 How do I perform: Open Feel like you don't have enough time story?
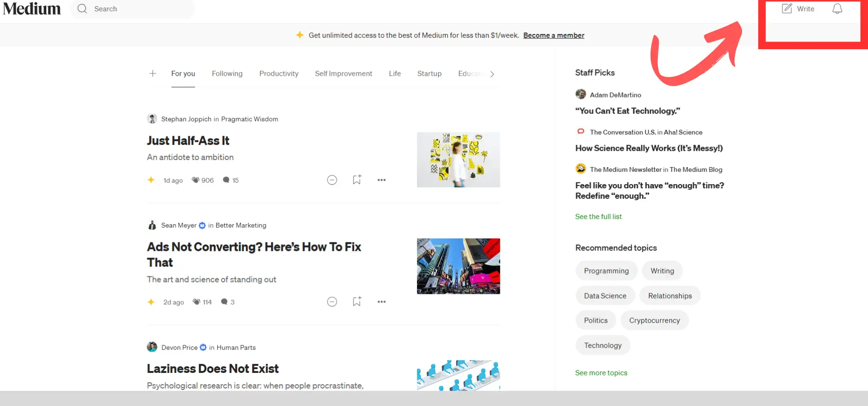click(x=649, y=191)
